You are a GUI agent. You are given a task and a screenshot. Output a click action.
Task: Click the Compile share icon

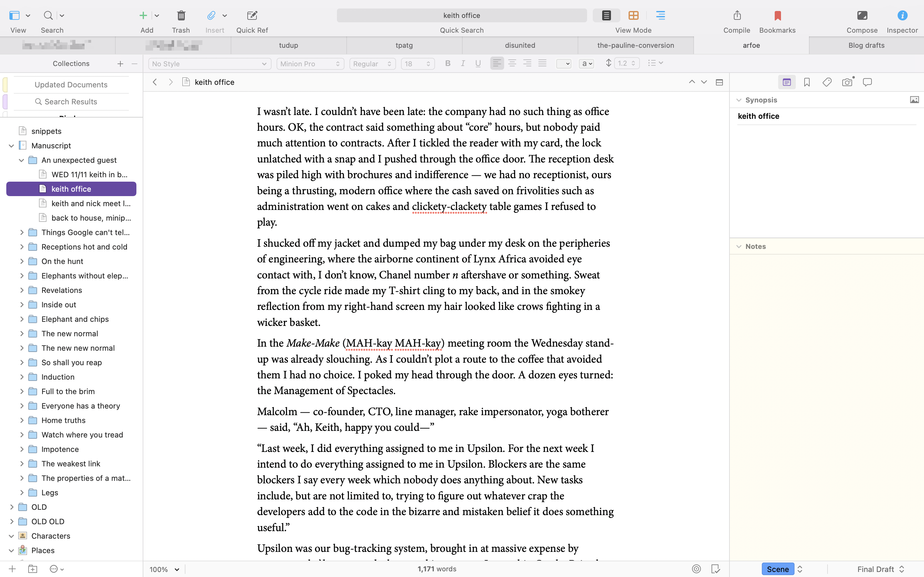pos(737,16)
